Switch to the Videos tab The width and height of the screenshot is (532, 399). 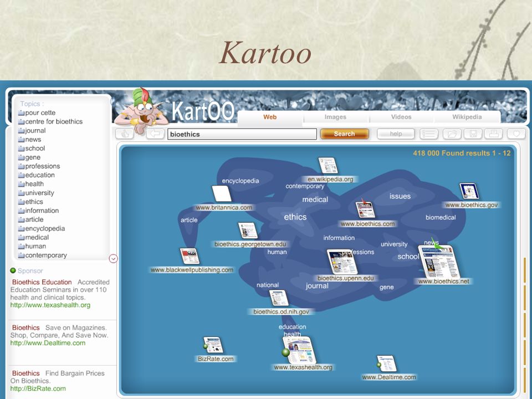401,117
